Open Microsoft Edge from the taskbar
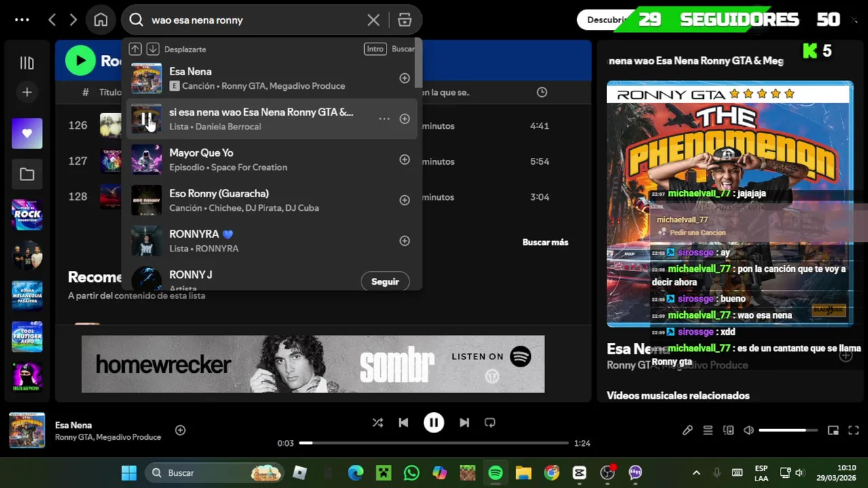This screenshot has height=488, width=868. click(x=355, y=472)
